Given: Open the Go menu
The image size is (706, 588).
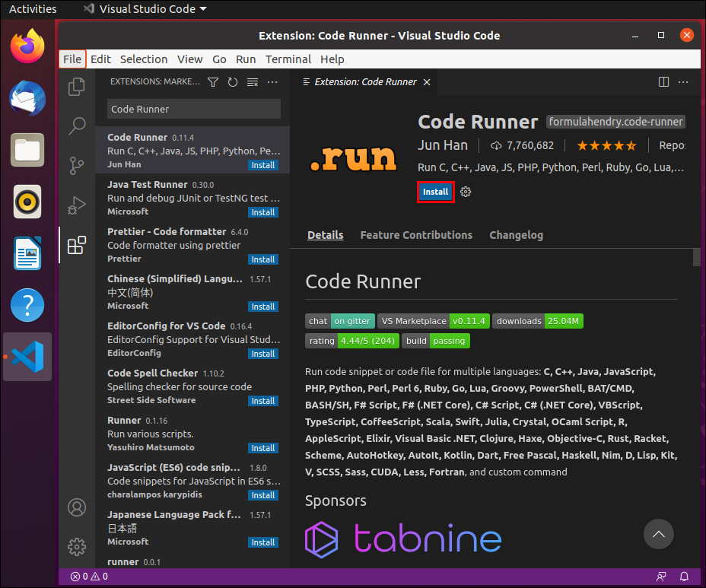Looking at the screenshot, I should point(219,59).
